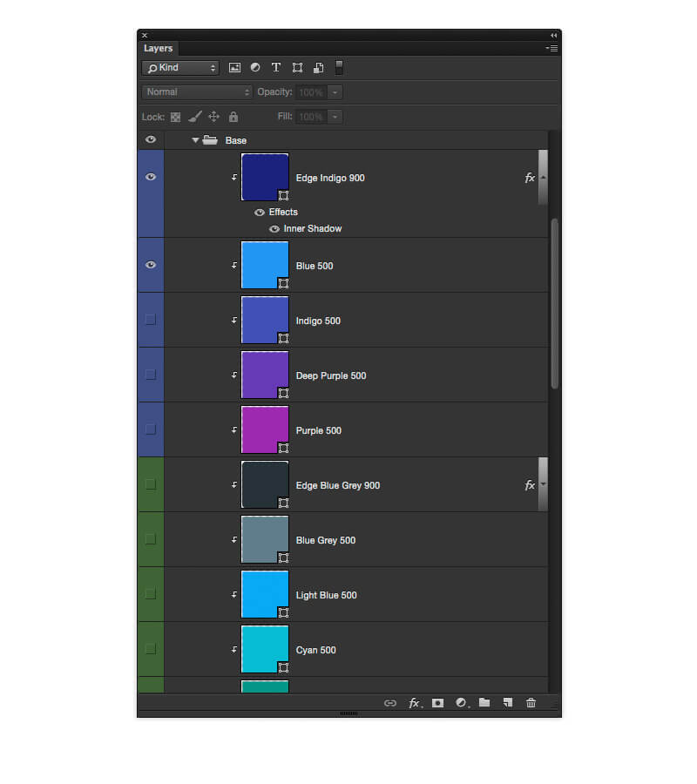Expand effects list on Edge Blue Grey 900
Image resolution: width=697 pixels, height=784 pixels.
click(x=543, y=484)
